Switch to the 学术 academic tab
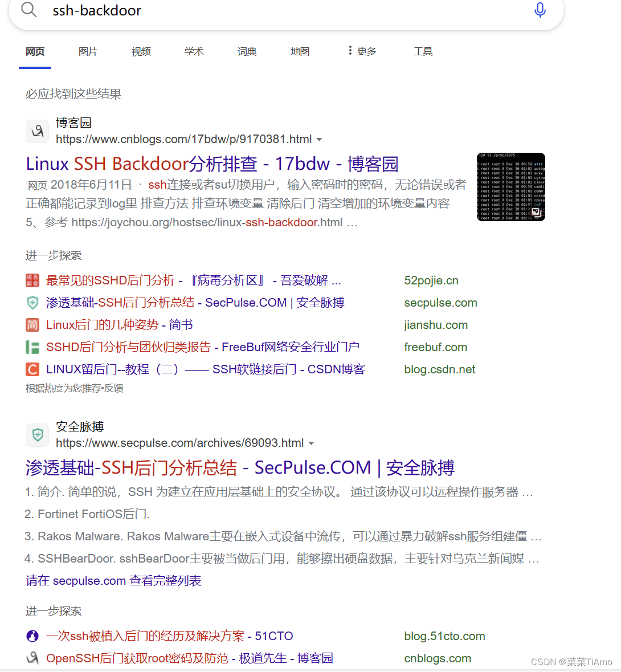The height and width of the screenshot is (672, 621). click(x=194, y=51)
